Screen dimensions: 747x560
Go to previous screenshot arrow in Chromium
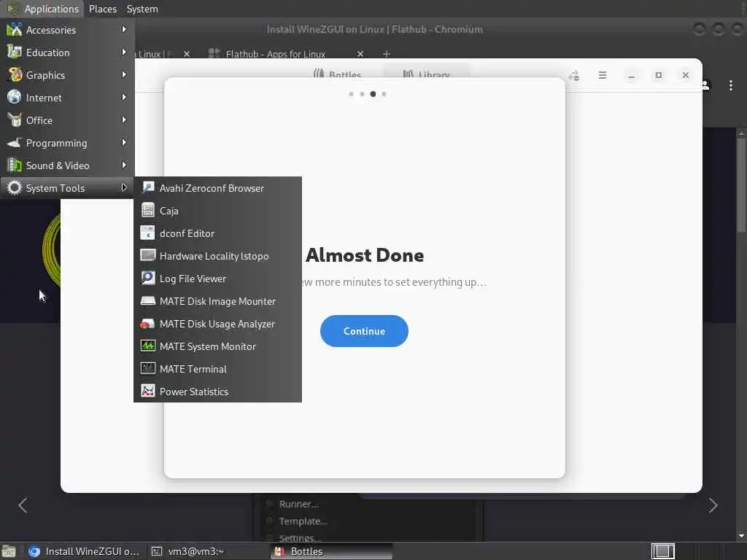pyautogui.click(x=23, y=505)
